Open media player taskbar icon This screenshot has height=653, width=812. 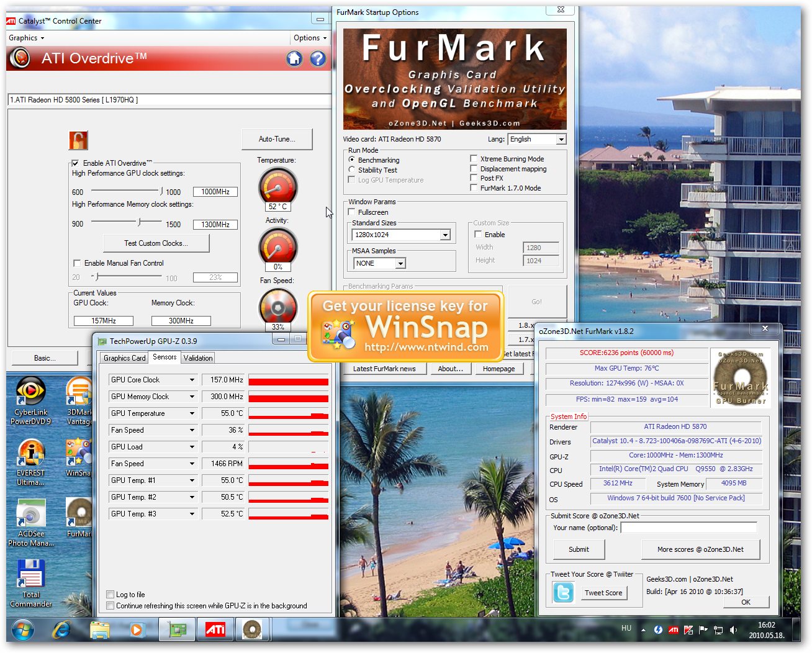(137, 630)
